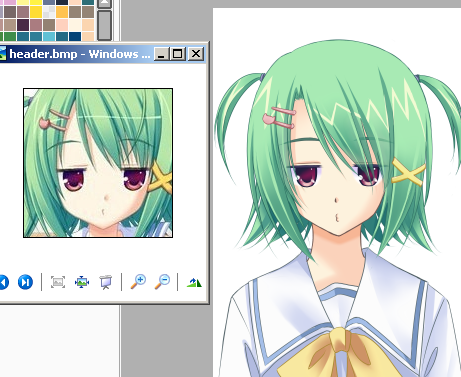The width and height of the screenshot is (461, 377).
Task: Pick the checkered light gray swatch
Action: [49, 12]
